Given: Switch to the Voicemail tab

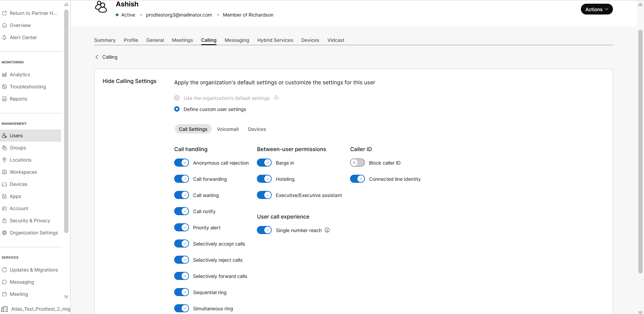Looking at the screenshot, I should pyautogui.click(x=227, y=129).
